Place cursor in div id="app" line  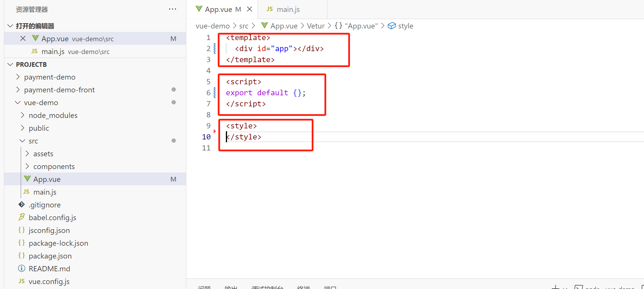click(279, 49)
